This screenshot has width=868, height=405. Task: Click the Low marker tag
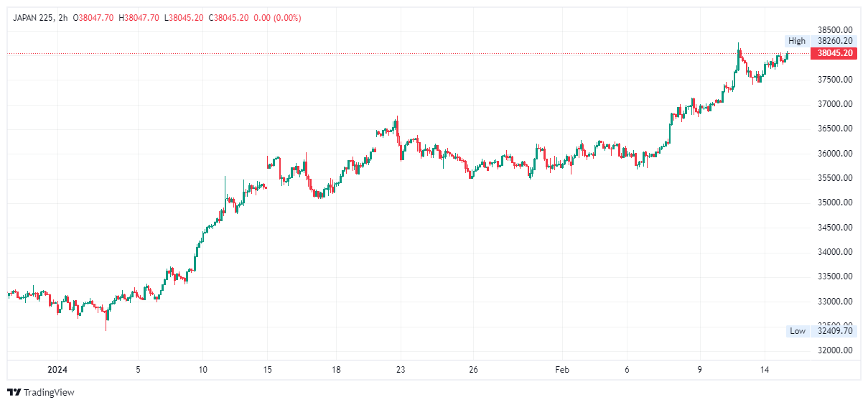[x=798, y=331]
